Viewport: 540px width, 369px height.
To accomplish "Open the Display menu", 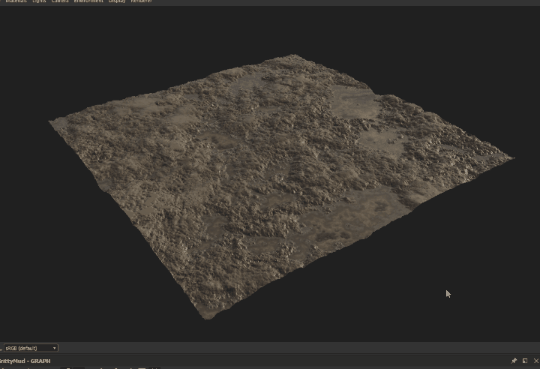I will [117, 1].
